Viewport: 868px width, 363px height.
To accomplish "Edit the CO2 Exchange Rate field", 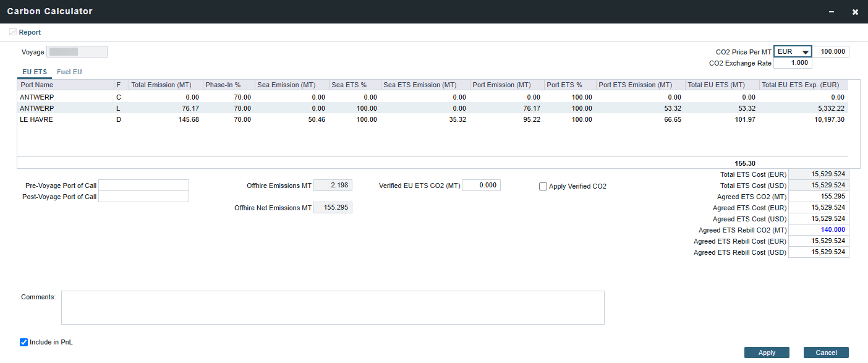I will (793, 63).
